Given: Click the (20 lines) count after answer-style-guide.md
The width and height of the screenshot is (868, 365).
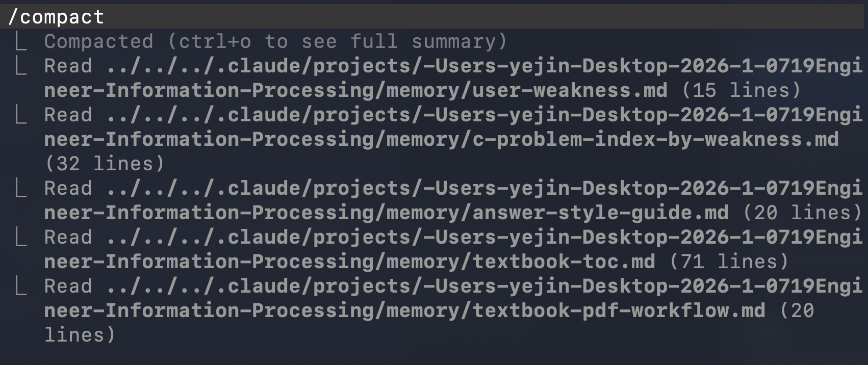Looking at the screenshot, I should tap(803, 213).
